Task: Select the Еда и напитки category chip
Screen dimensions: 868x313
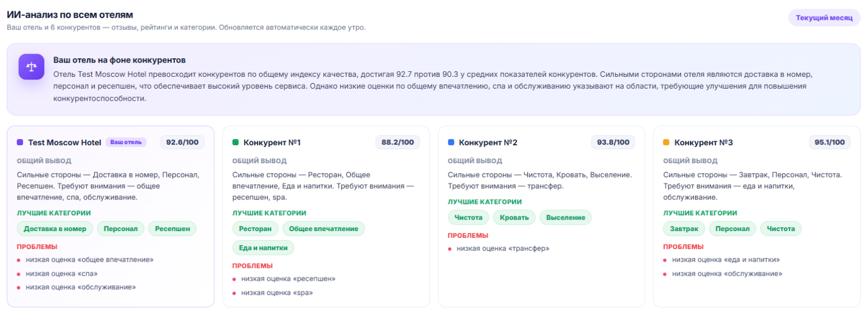Action: coord(263,247)
